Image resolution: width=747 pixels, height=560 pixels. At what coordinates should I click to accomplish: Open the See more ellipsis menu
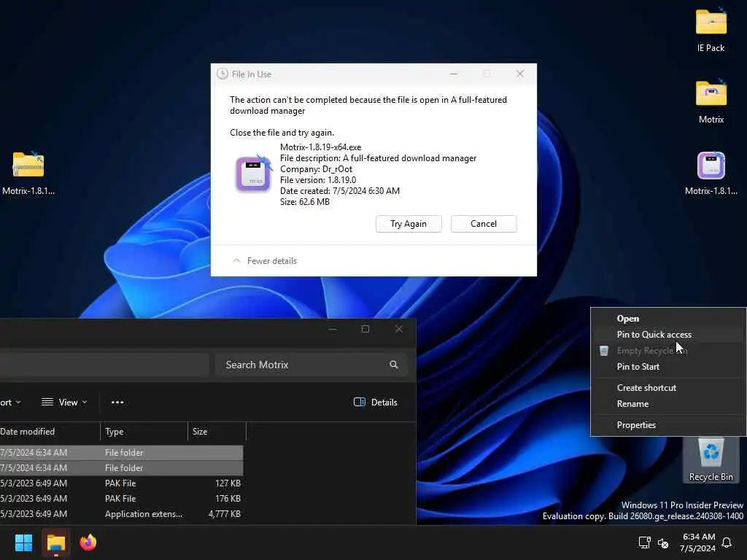click(x=117, y=402)
